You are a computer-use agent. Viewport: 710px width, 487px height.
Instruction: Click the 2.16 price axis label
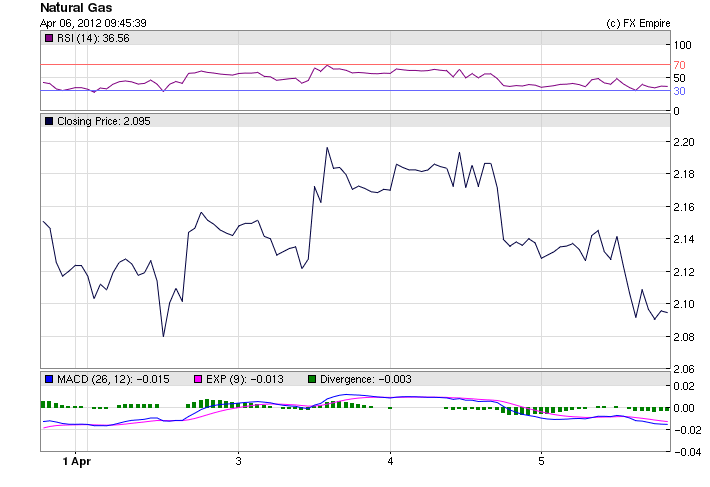(x=684, y=207)
